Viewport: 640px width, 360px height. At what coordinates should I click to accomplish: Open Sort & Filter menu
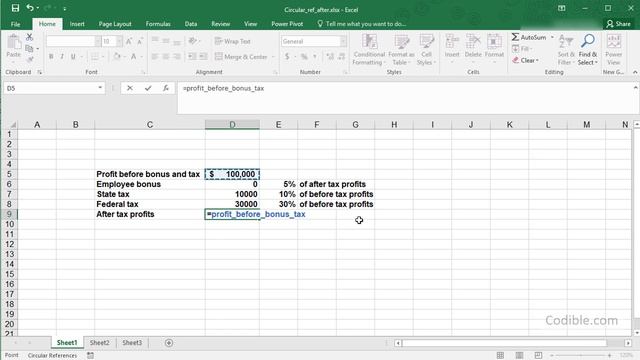pyautogui.click(x=566, y=50)
